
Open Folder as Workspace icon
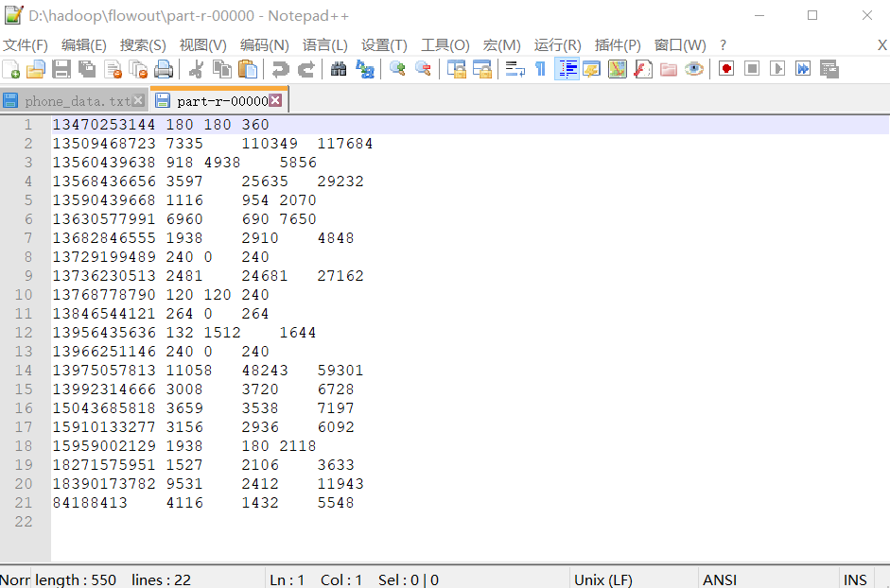[x=669, y=69]
